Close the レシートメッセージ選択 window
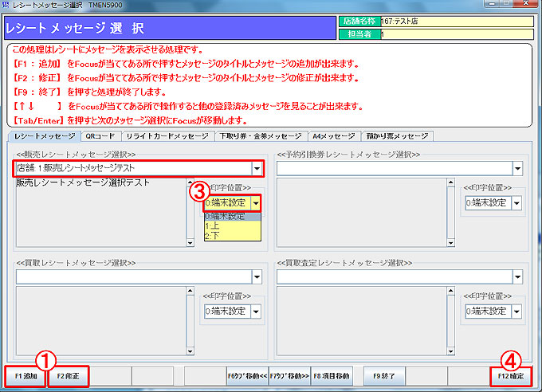The image size is (542, 392). [x=526, y=3]
